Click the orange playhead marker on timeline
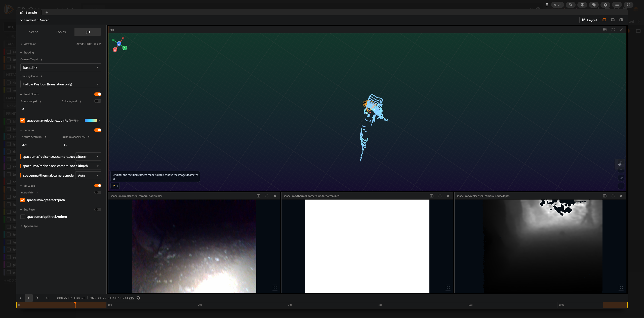Screen dimensions: 644x318 tap(75, 304)
